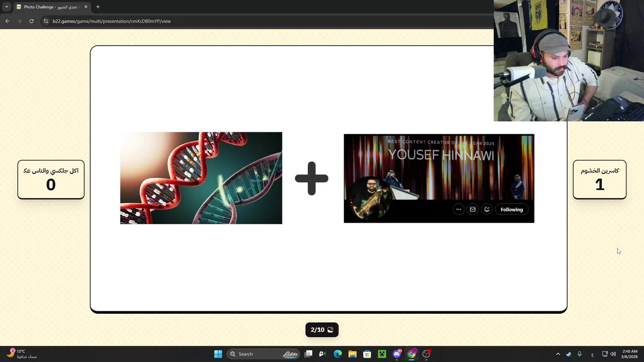The height and width of the screenshot is (362, 644).
Task: Open the weather widget showing 12°C
Action: (22, 354)
